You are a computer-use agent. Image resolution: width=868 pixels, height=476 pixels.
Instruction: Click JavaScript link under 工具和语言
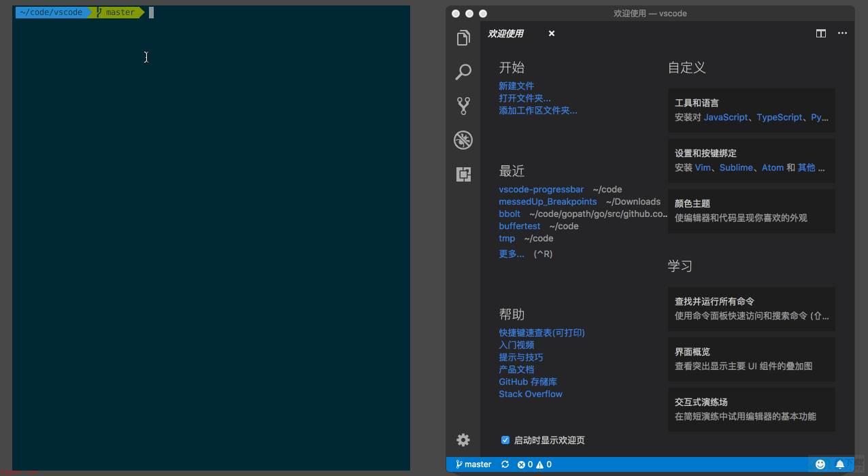[x=726, y=117]
